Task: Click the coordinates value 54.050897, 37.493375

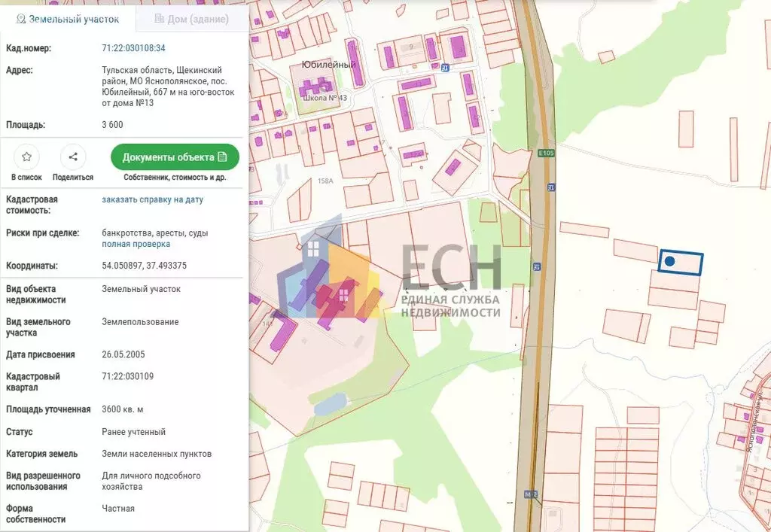Action: [144, 266]
